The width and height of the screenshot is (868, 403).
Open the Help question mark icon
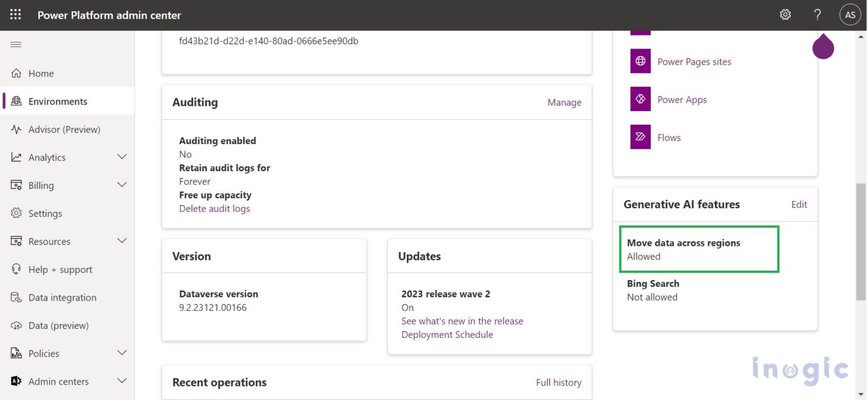tap(817, 14)
